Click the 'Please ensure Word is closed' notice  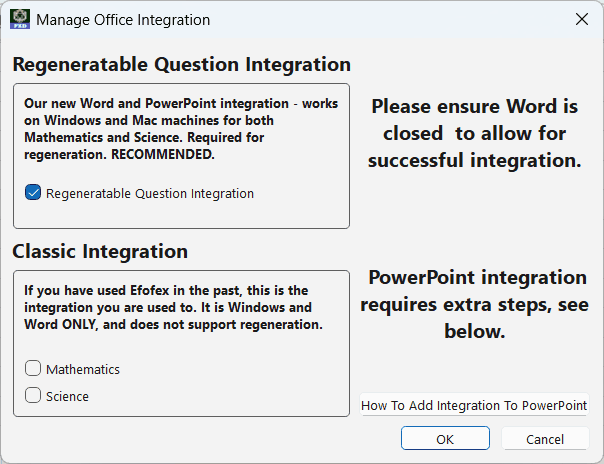(x=474, y=133)
